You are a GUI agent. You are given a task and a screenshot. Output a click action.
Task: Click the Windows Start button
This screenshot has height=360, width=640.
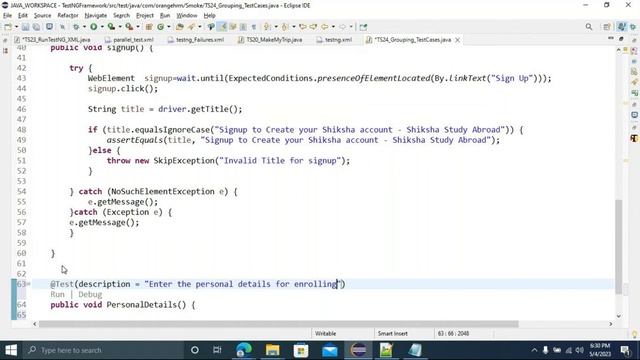click(x=11, y=350)
